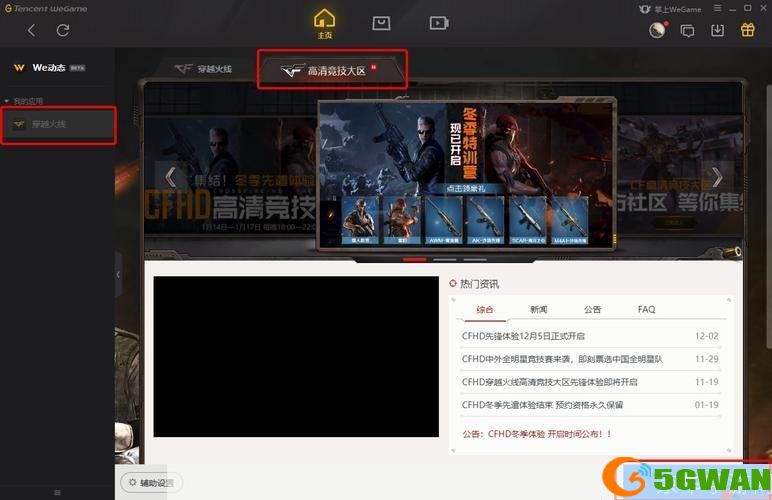
Task: Open the 主页 home icon
Action: (x=324, y=24)
